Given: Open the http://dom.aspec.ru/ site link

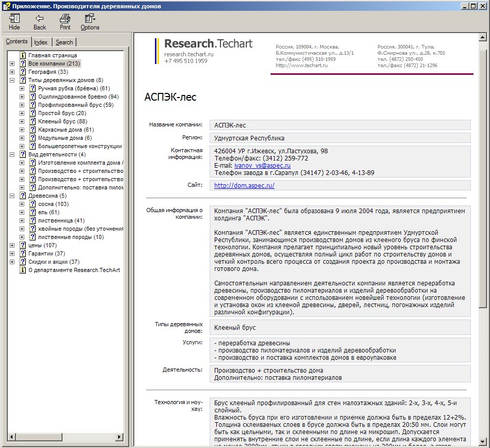Looking at the screenshot, I should [244, 186].
